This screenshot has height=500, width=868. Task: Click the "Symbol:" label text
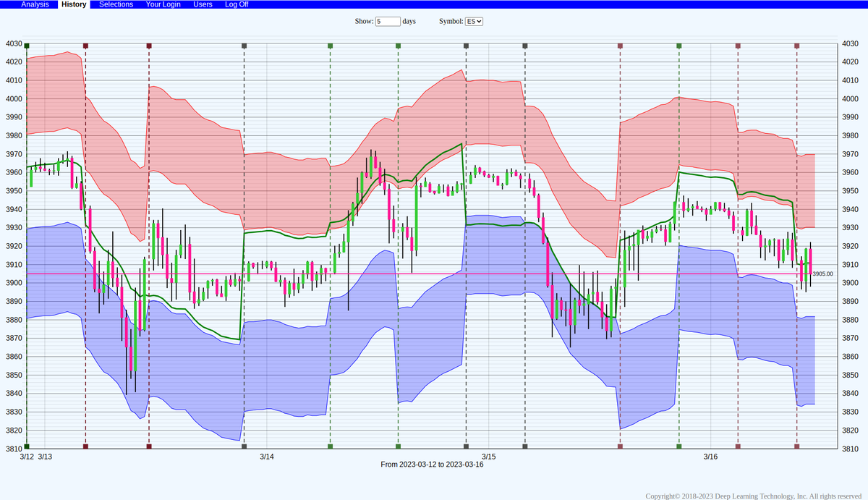(x=451, y=22)
